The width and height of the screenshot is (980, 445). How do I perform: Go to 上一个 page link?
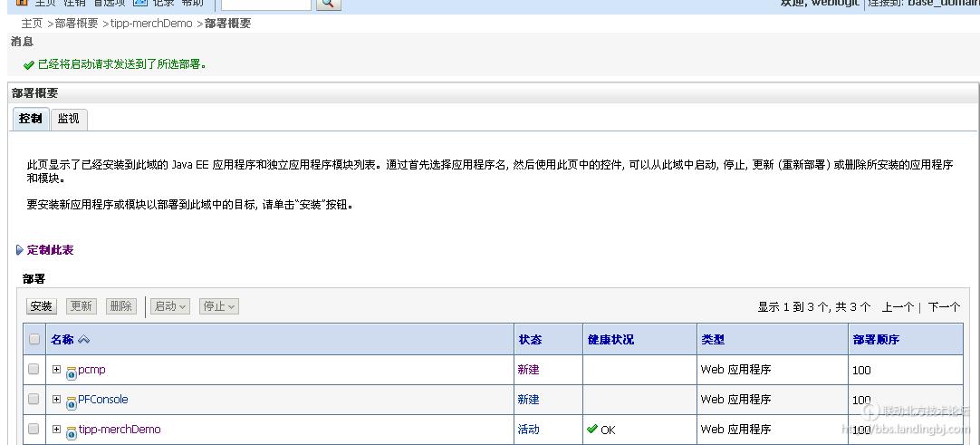point(898,307)
